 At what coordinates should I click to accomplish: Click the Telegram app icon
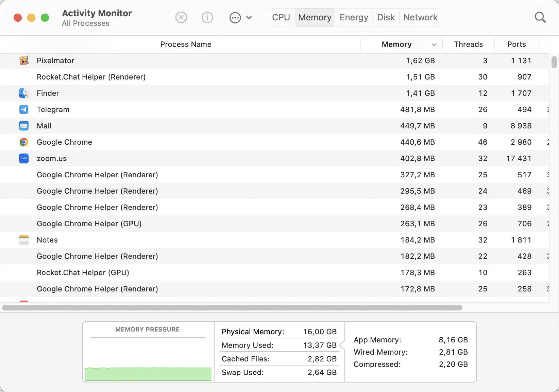pyautogui.click(x=23, y=109)
